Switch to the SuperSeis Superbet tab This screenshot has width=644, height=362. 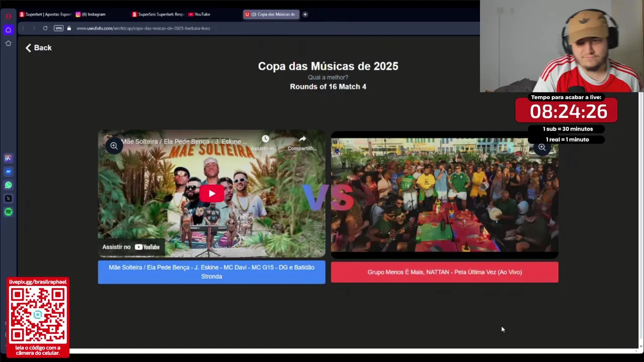158,14
